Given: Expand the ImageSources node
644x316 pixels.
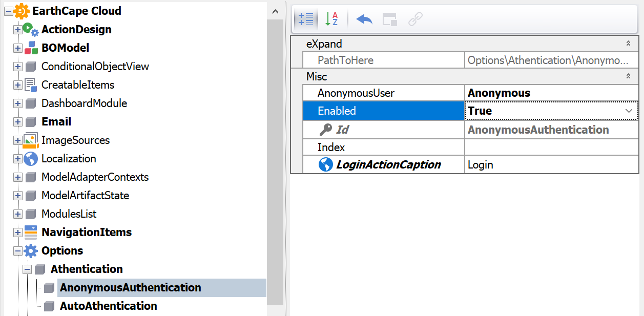Looking at the screenshot, I should (18, 140).
